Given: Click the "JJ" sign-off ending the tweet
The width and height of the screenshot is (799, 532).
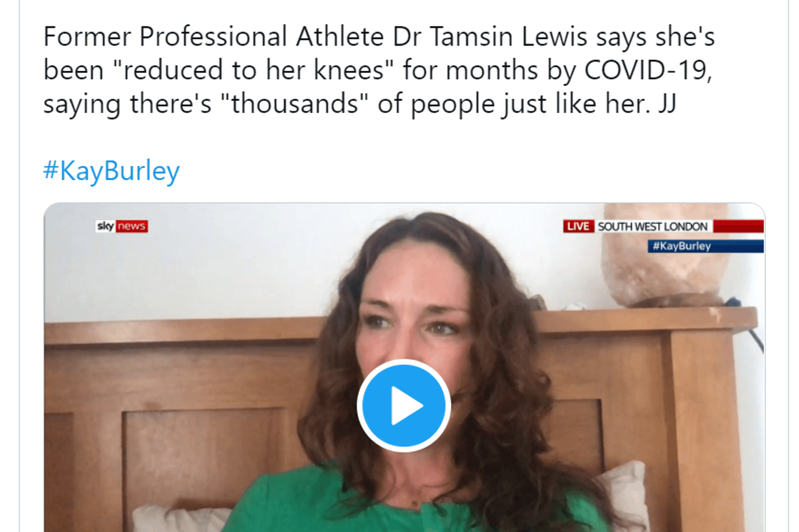Looking at the screenshot, I should click(667, 104).
